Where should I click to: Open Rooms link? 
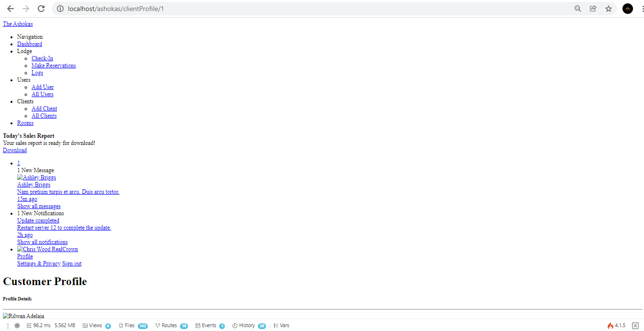25,123
